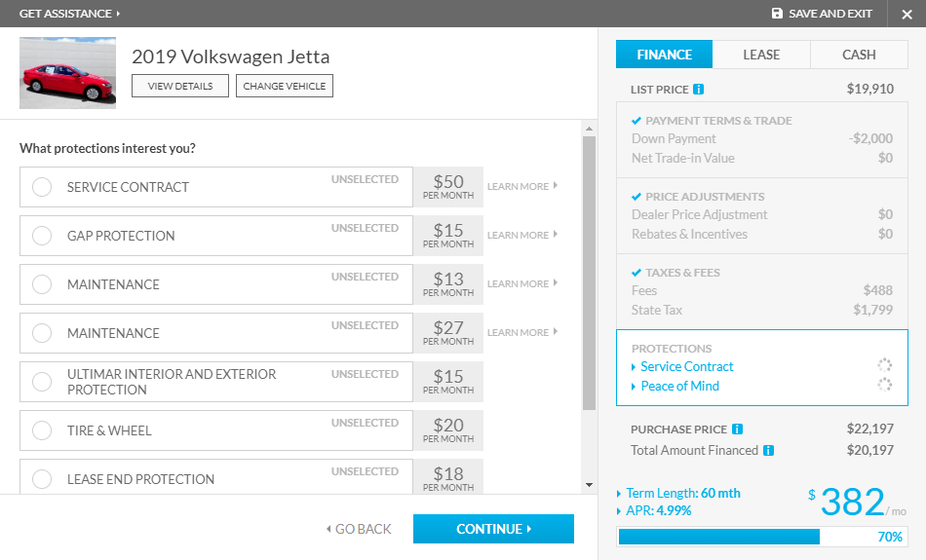
Task: Expand the APR: 4.99% option
Action: click(654, 510)
